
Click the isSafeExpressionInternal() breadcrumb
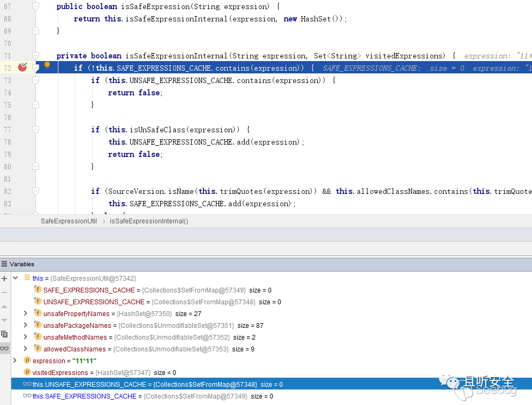coord(149,221)
